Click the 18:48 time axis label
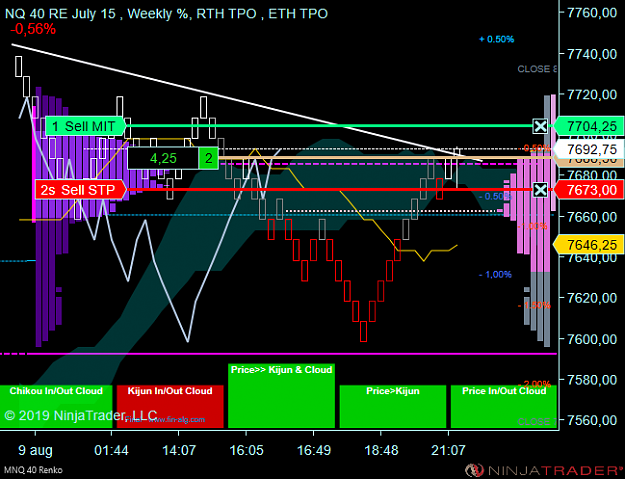The width and height of the screenshot is (625, 479). (381, 450)
